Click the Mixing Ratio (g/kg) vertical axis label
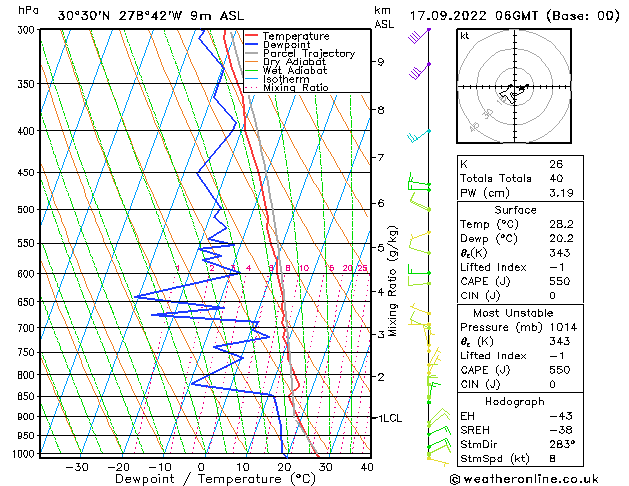The width and height of the screenshot is (629, 486). [392, 281]
